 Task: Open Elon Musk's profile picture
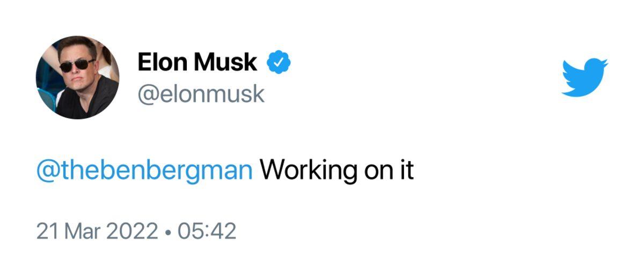coord(77,78)
